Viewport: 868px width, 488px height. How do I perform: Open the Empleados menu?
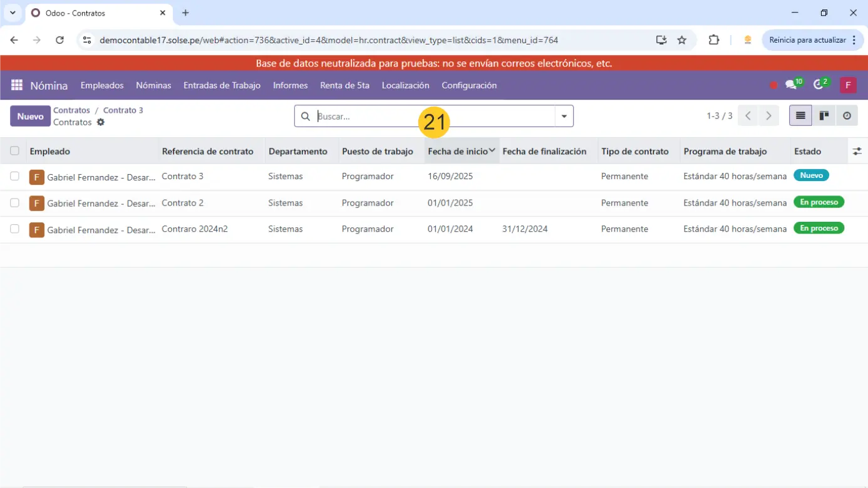102,85
